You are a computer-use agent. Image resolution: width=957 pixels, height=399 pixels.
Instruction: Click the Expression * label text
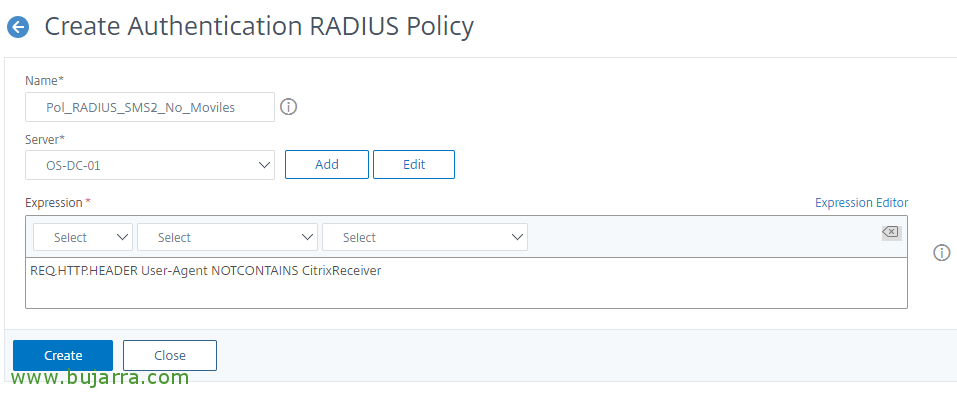click(58, 203)
